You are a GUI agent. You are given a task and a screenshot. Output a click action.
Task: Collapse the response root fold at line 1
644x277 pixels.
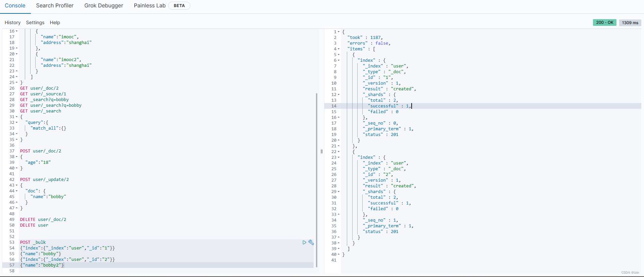click(339, 32)
